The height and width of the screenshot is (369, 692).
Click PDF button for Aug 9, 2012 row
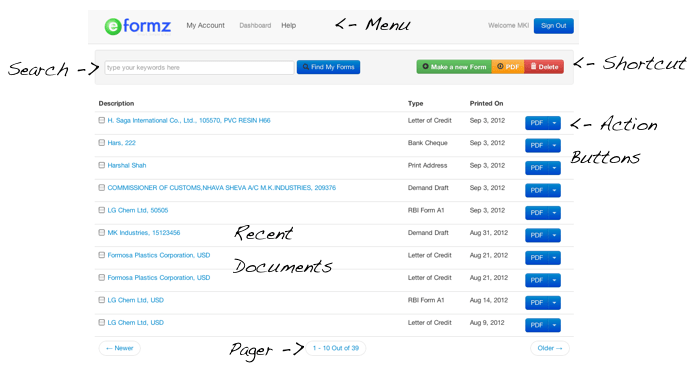click(537, 325)
